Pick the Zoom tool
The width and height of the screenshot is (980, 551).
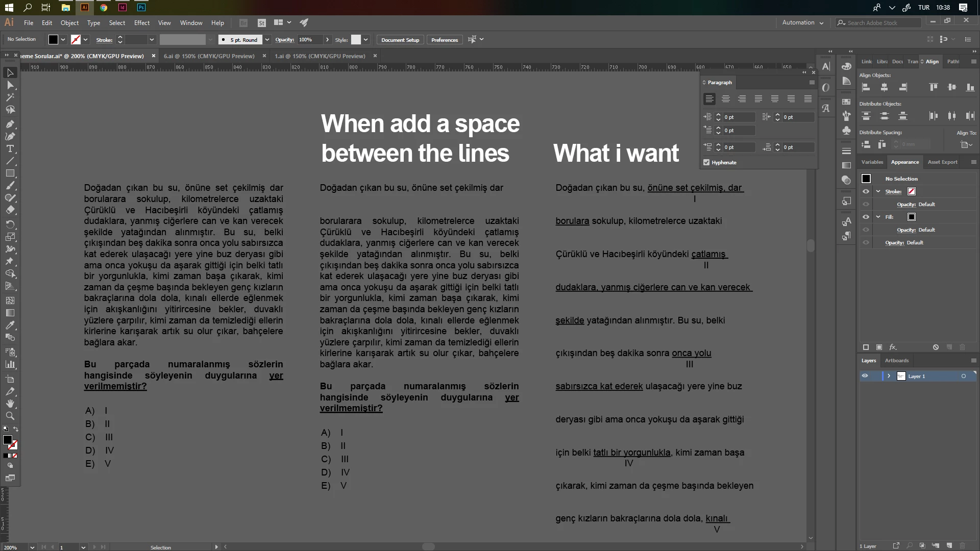[x=10, y=416]
